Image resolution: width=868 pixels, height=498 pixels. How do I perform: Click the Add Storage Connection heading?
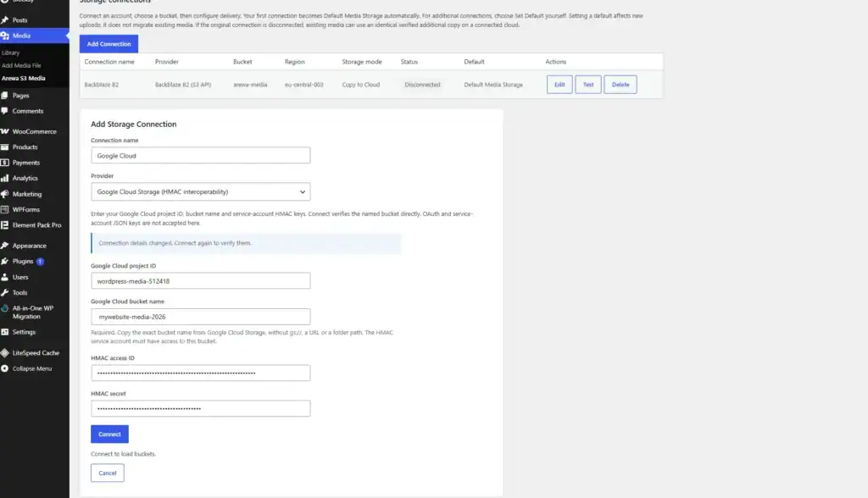133,124
